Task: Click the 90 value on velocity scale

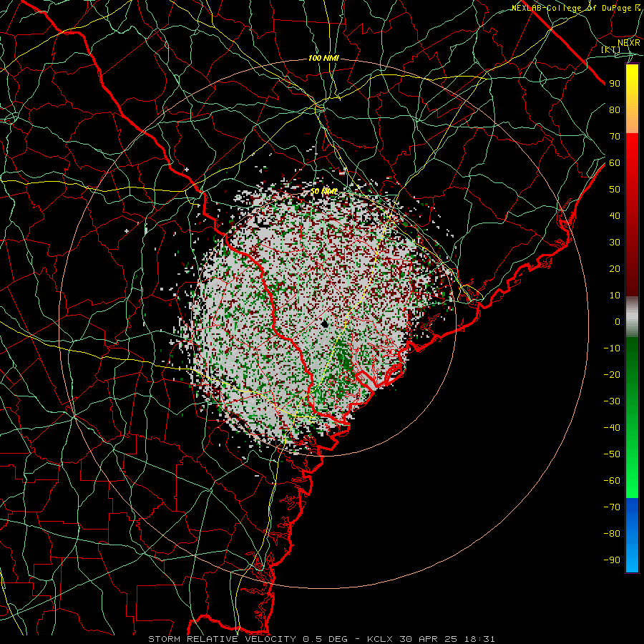Action: pos(615,84)
